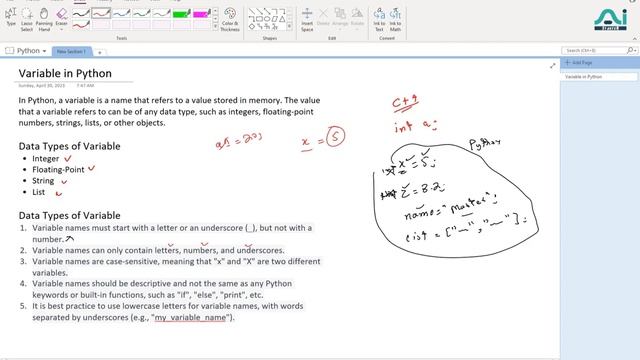Click the Integer bullet item
Screen dimensions: 640x360
(x=46, y=158)
